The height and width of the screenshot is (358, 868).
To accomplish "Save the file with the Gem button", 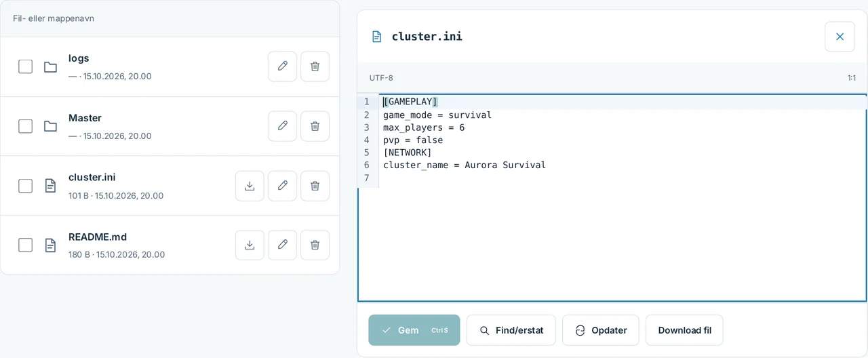I will click(x=414, y=330).
